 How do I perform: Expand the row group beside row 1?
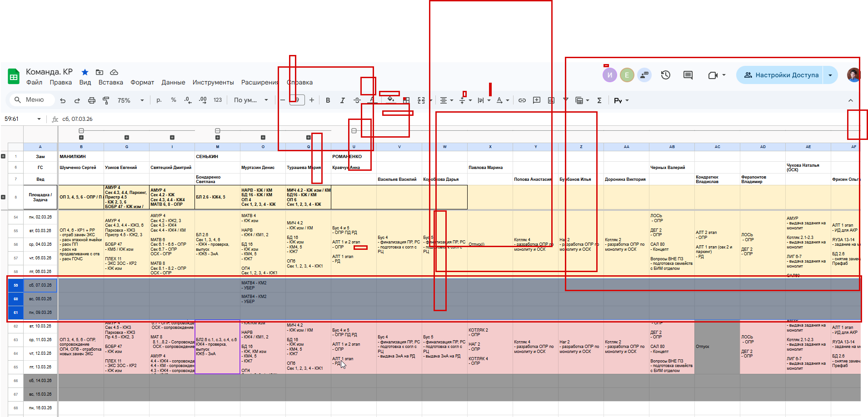[3, 156]
